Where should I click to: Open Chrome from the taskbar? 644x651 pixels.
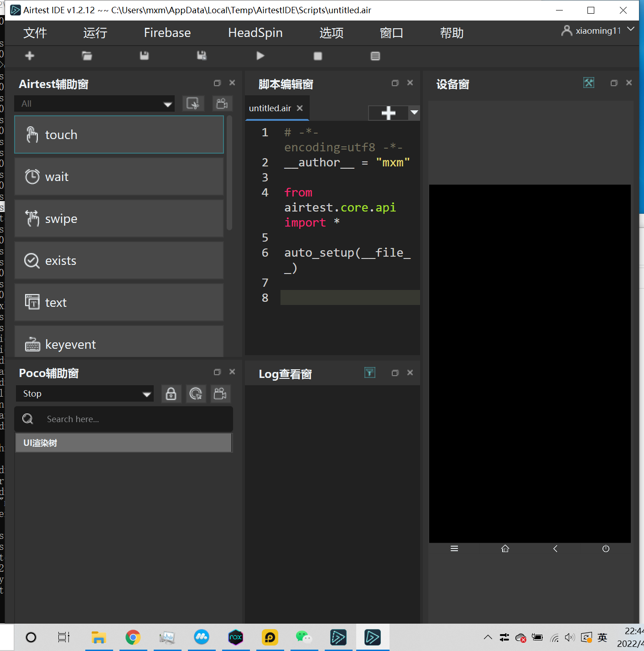coord(133,637)
